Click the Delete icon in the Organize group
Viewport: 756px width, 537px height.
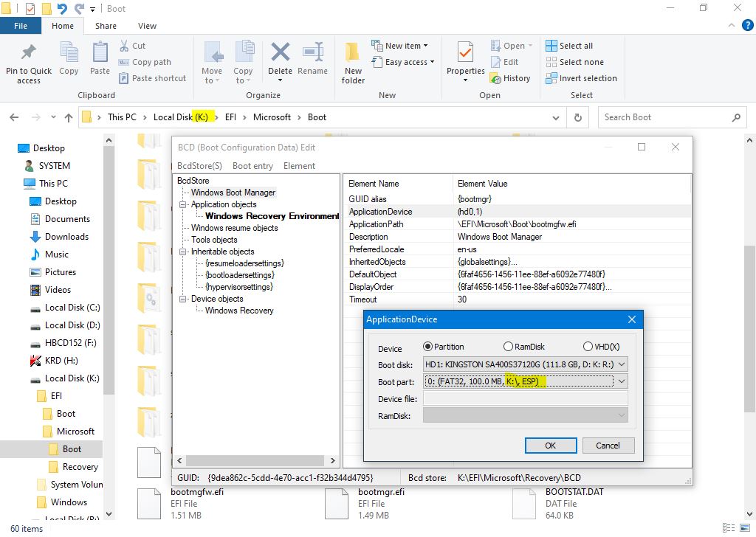point(280,53)
